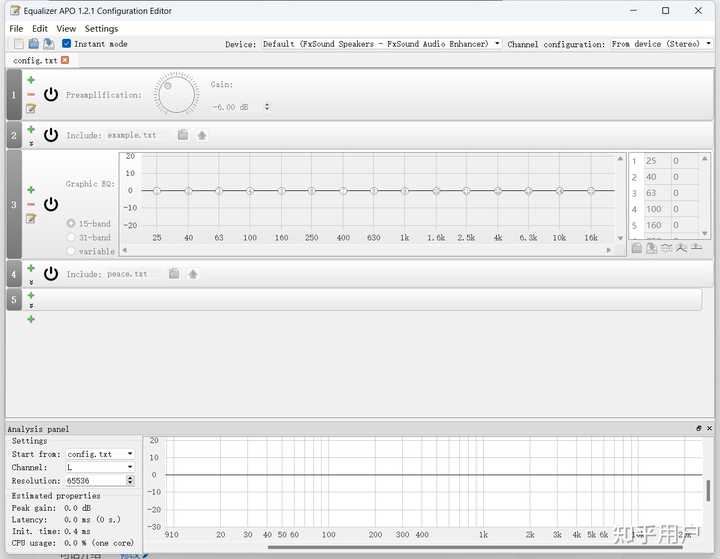This screenshot has height=559, width=720.
Task: Click Graphic EQ invert response icon
Action: [666, 248]
